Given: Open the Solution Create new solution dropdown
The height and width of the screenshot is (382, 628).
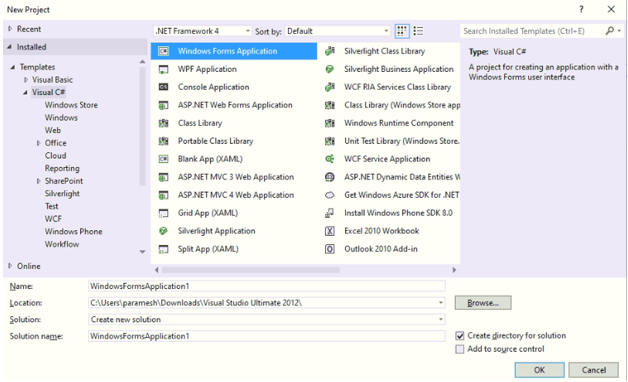Looking at the screenshot, I should pos(441,320).
